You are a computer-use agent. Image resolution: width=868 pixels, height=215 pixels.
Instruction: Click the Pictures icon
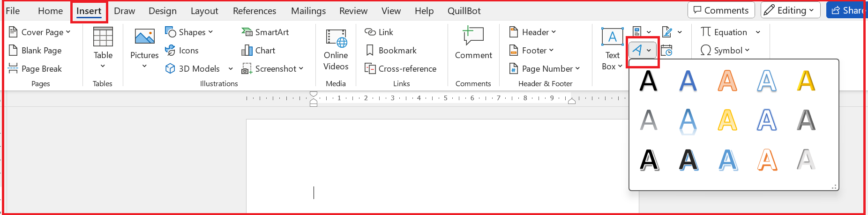coord(144,37)
